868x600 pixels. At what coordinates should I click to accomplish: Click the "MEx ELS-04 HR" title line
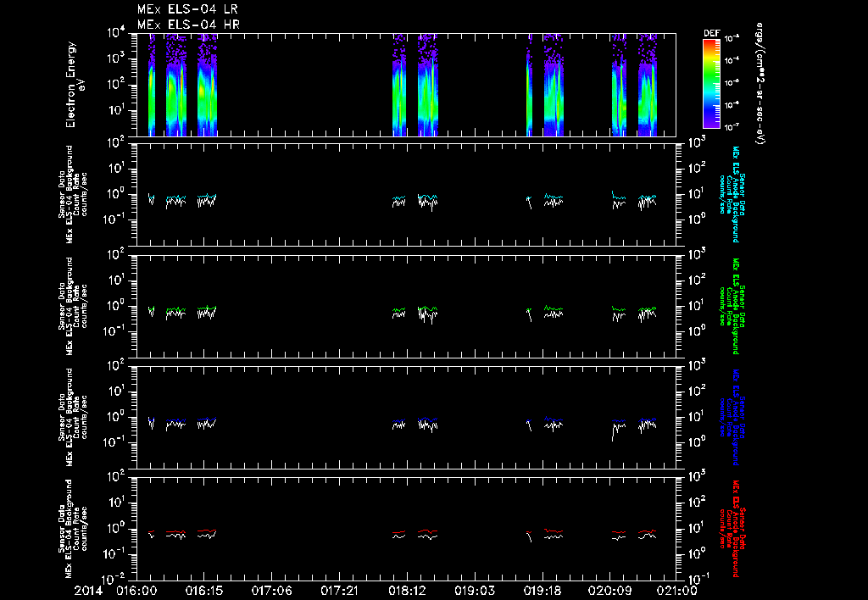tap(188, 25)
